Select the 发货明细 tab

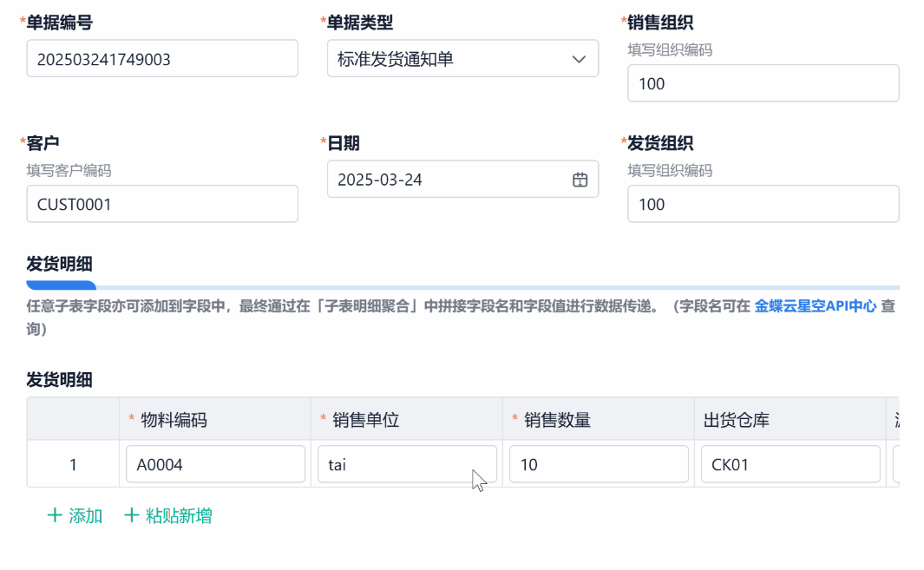pyautogui.click(x=61, y=264)
